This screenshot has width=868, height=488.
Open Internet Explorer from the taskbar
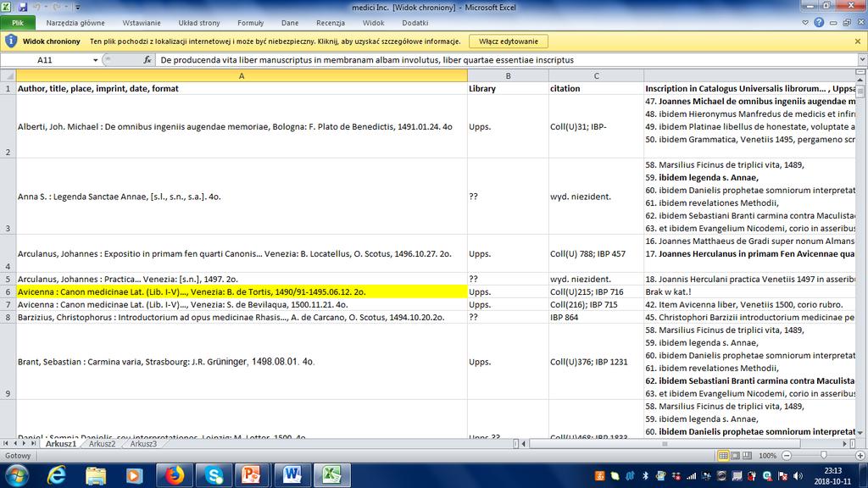[57, 475]
